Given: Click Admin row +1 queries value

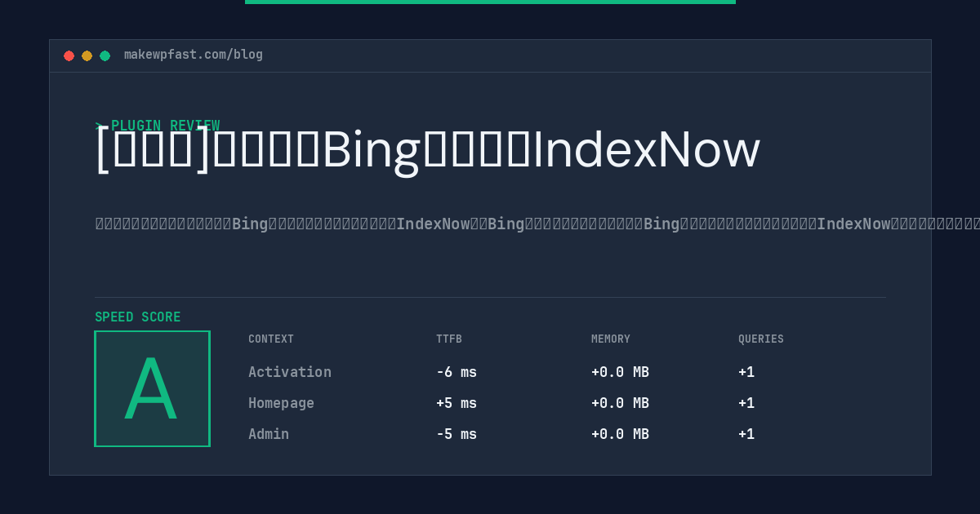Looking at the screenshot, I should [746, 434].
